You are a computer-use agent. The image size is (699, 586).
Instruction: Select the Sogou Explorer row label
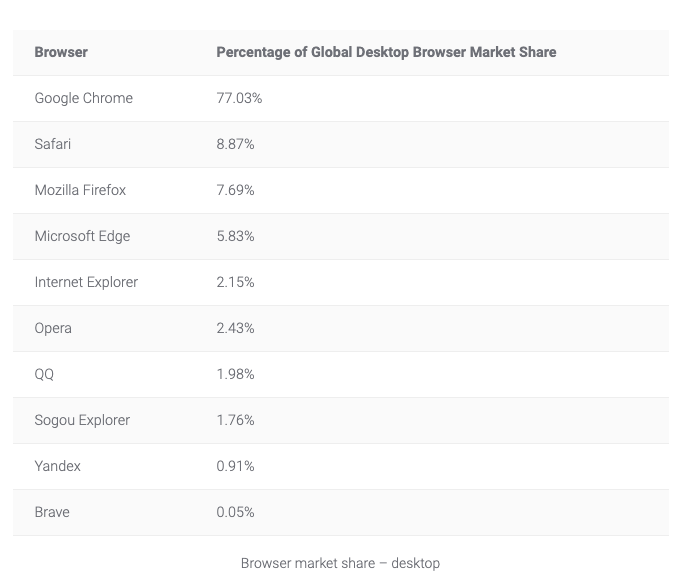[82, 420]
